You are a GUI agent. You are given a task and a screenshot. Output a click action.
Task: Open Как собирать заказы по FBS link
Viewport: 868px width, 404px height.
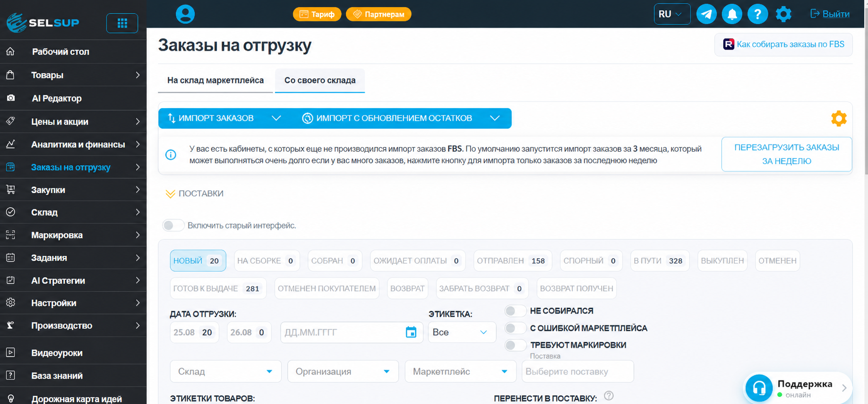tap(784, 44)
